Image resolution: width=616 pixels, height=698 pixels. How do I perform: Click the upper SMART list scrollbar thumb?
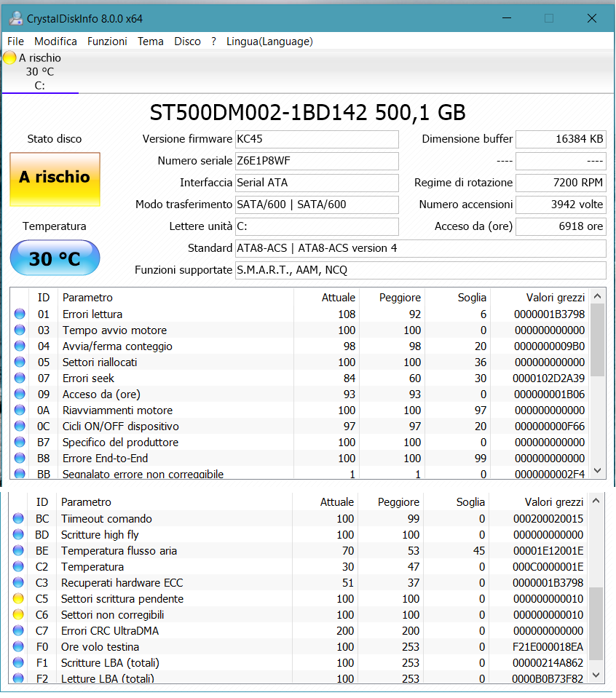(598, 341)
